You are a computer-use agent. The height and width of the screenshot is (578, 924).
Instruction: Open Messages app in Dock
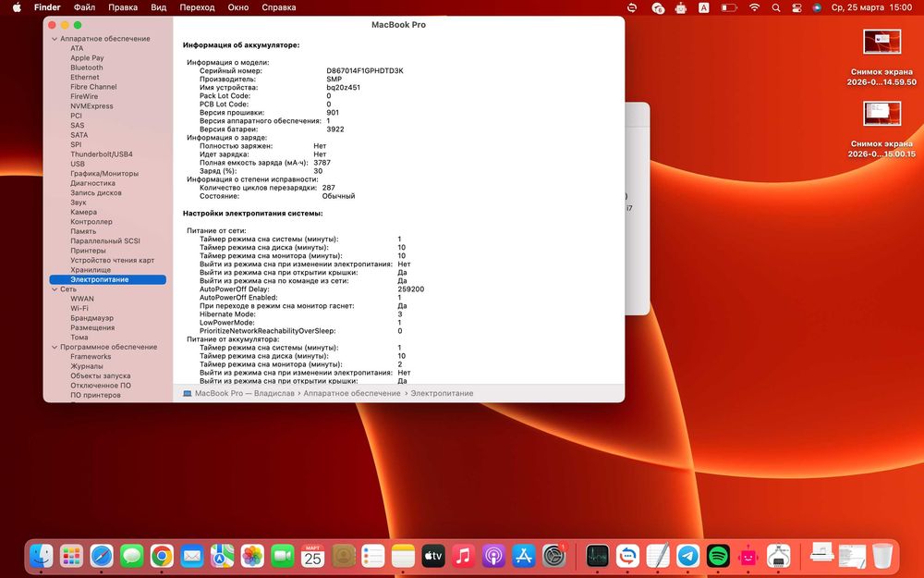(x=131, y=556)
